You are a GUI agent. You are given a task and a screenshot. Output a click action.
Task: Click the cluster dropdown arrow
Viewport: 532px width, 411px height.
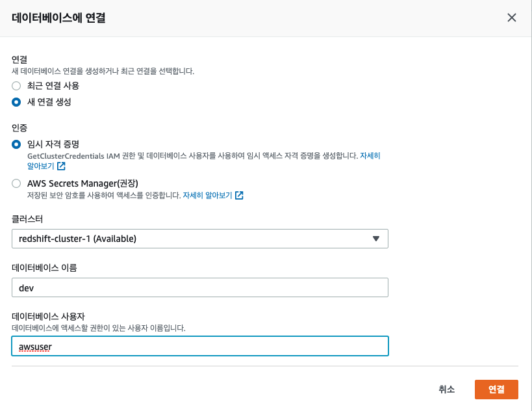pos(375,239)
